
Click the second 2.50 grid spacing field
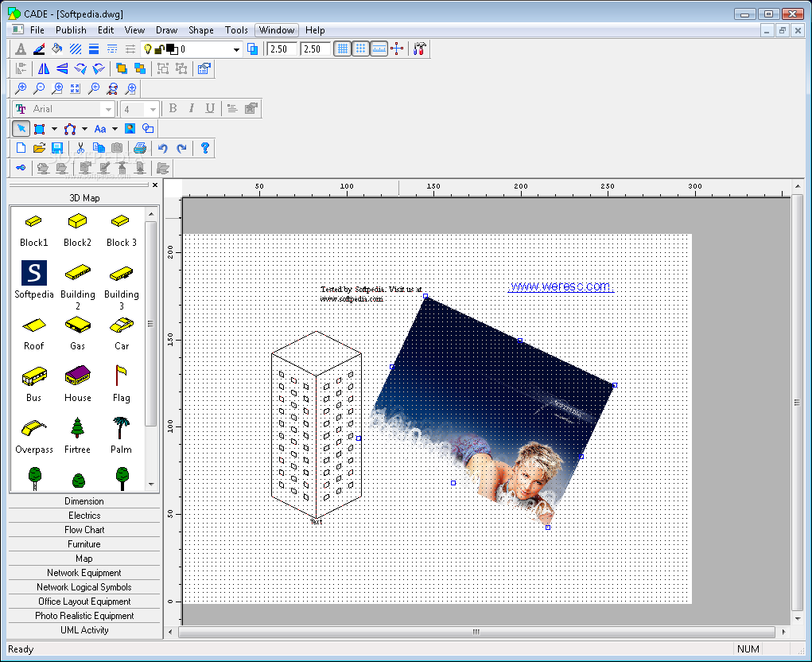pyautogui.click(x=316, y=49)
